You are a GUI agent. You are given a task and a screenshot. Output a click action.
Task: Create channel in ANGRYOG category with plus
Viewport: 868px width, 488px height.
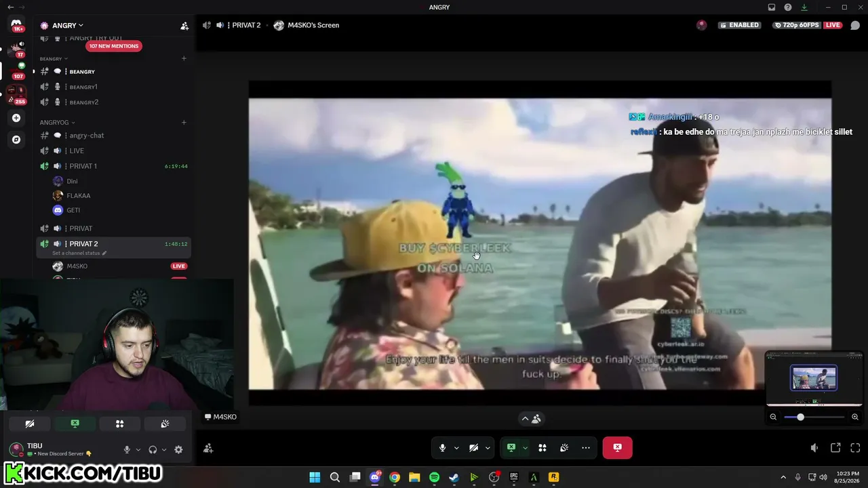point(184,123)
